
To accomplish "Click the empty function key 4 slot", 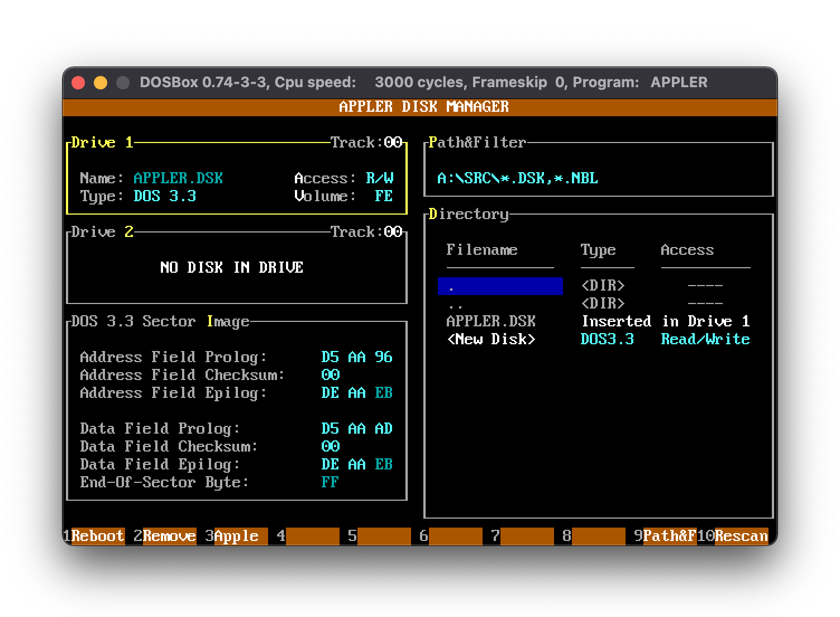I will 308,536.
